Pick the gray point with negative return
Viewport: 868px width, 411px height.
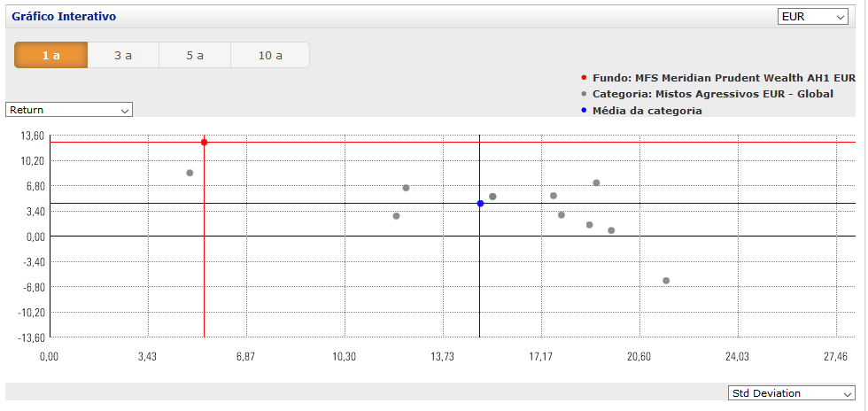[x=666, y=281]
